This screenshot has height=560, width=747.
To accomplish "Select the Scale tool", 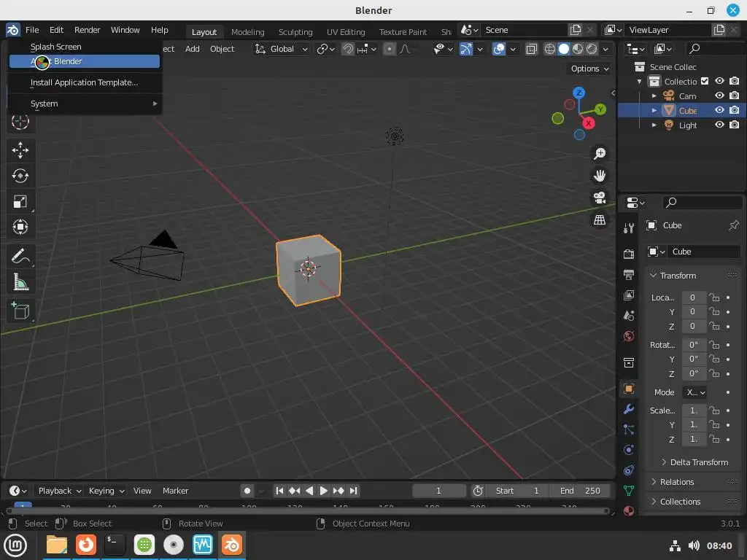I will pos(20,201).
